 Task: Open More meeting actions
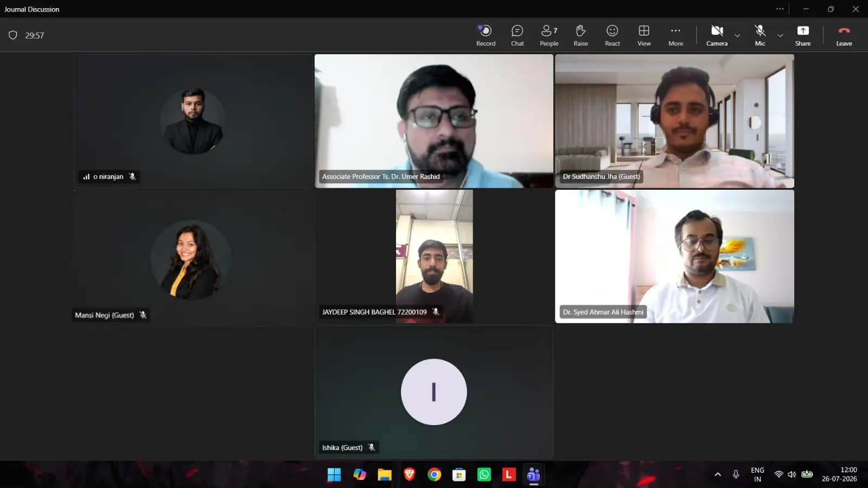point(675,35)
